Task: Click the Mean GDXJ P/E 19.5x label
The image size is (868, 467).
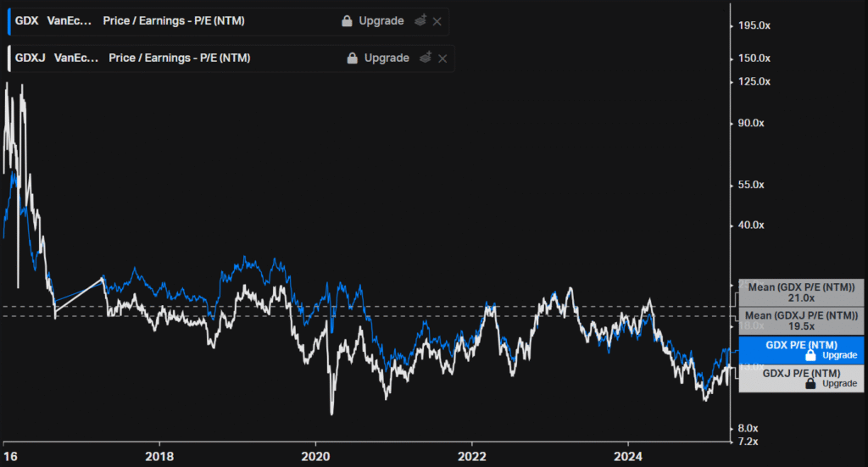Action: click(x=801, y=320)
